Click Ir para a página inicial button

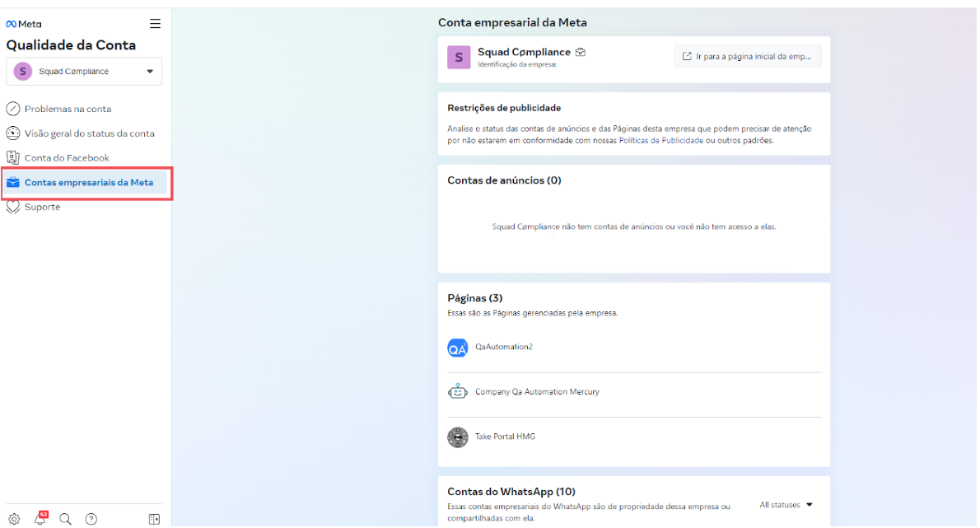pyautogui.click(x=748, y=56)
